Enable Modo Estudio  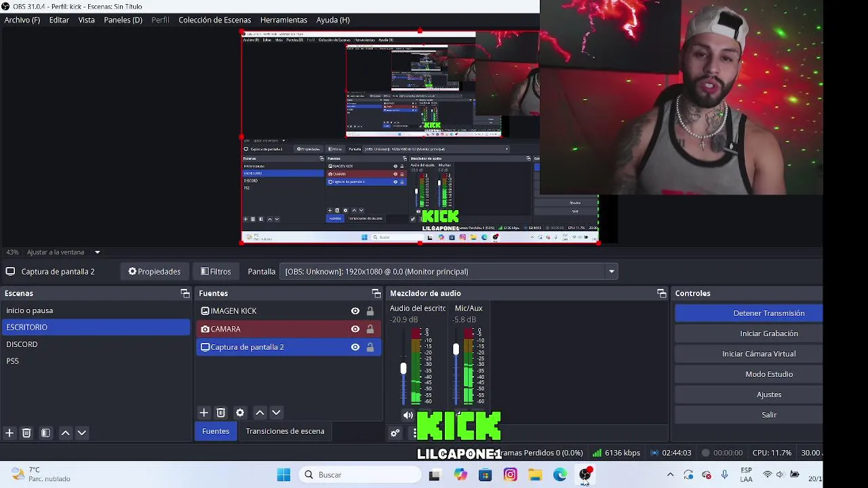point(749,374)
